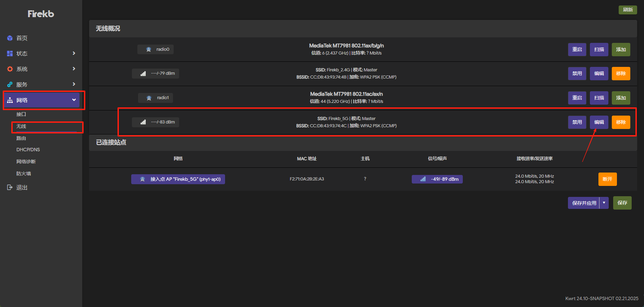644x307 pixels.
Task: Open the 路由 submenu item
Action: pos(21,138)
